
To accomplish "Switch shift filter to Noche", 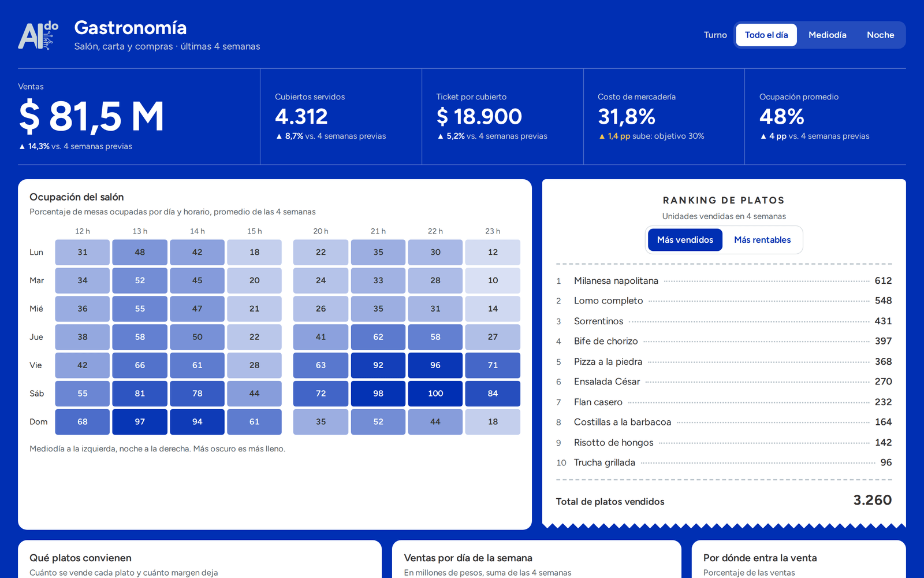I will point(880,35).
